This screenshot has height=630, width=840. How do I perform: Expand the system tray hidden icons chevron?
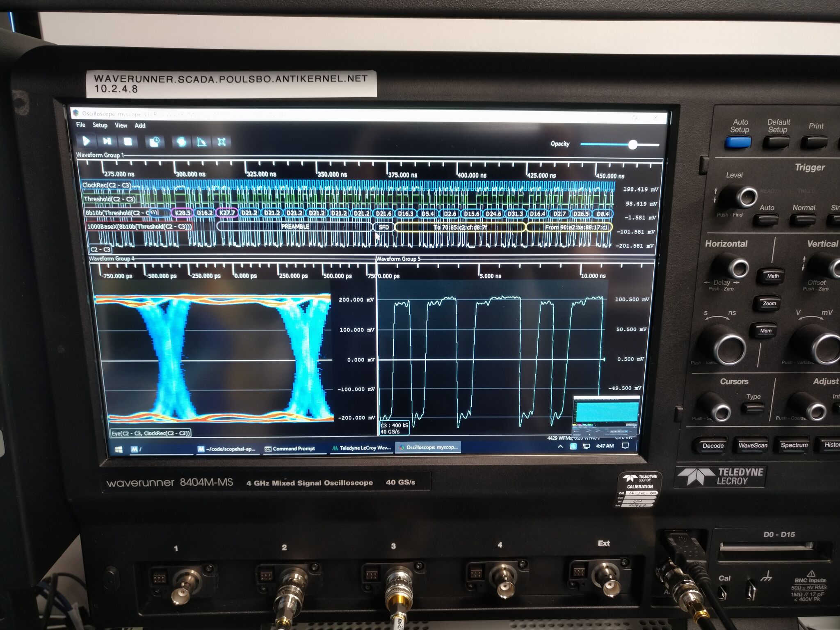[560, 447]
